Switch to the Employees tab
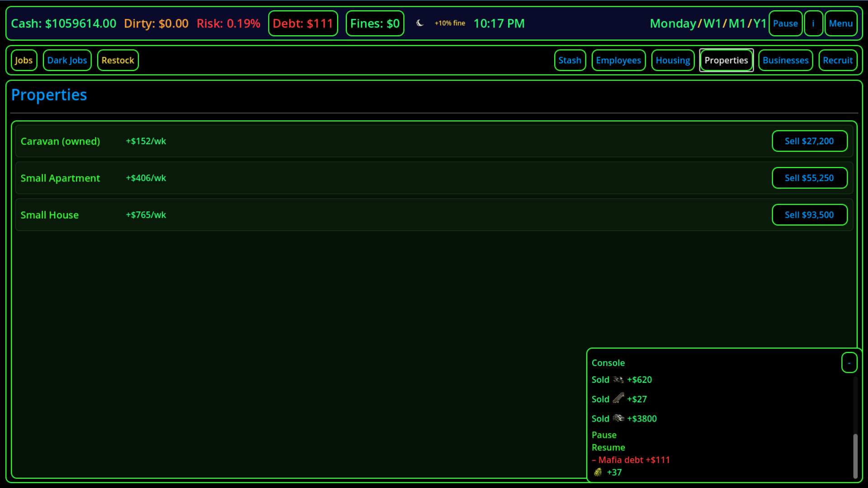Screen dimensions: 868x488 click(x=618, y=60)
